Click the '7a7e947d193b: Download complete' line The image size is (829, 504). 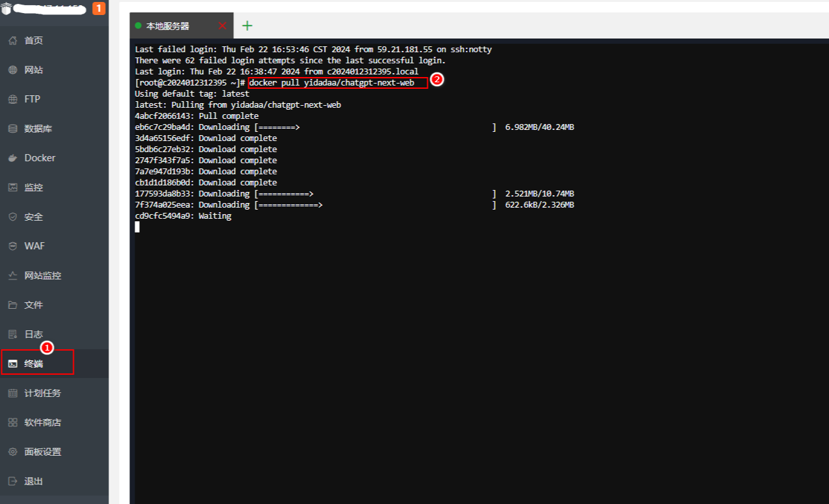click(206, 172)
